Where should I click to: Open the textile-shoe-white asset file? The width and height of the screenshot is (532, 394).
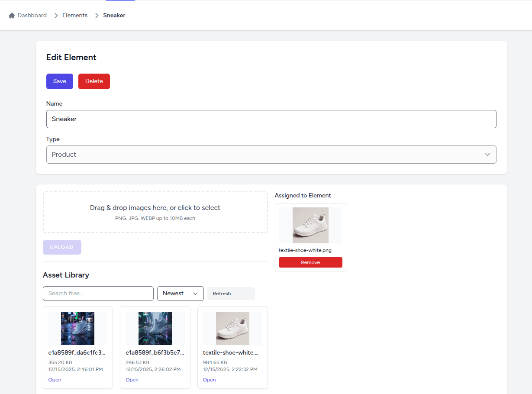click(x=209, y=380)
